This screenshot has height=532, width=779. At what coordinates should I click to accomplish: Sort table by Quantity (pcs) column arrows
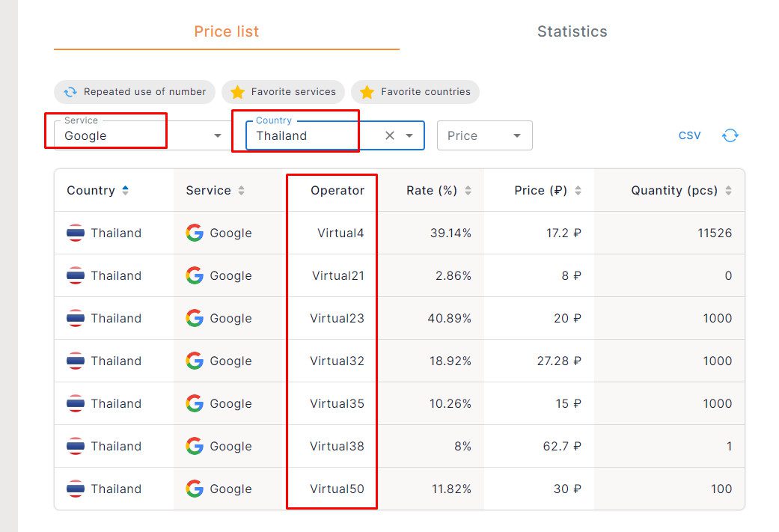point(728,190)
